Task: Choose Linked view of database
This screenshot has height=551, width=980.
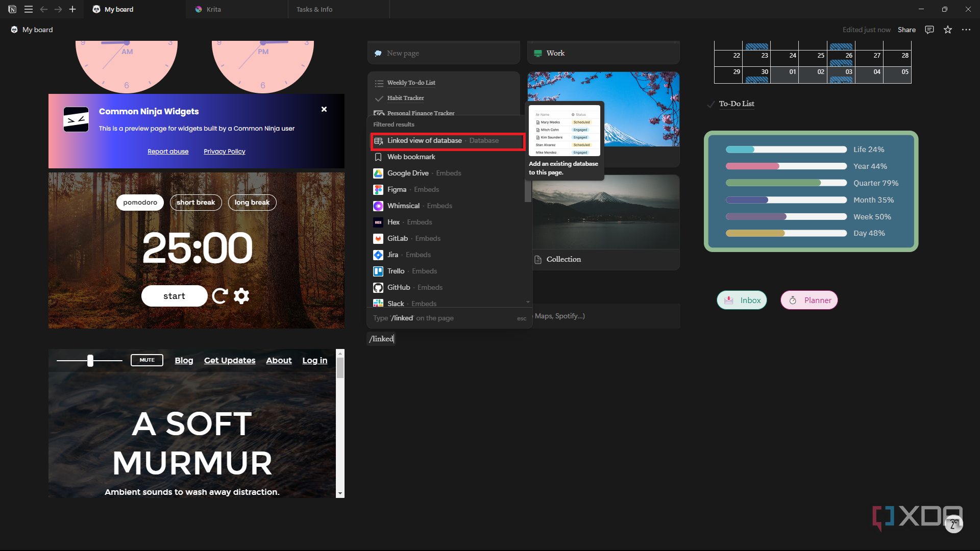Action: (448, 141)
